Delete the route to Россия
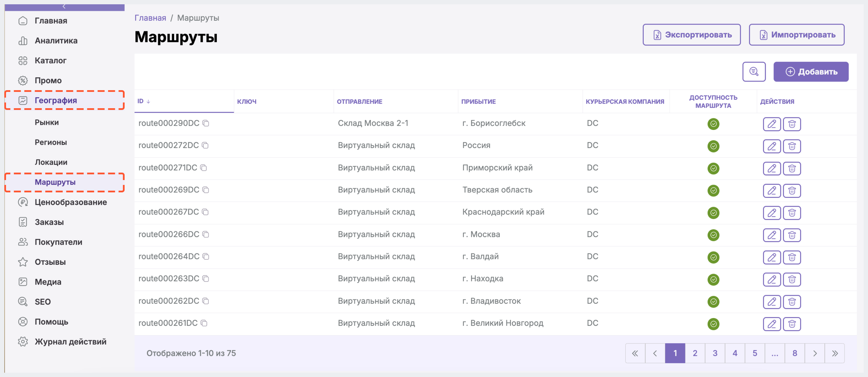 pos(792,146)
